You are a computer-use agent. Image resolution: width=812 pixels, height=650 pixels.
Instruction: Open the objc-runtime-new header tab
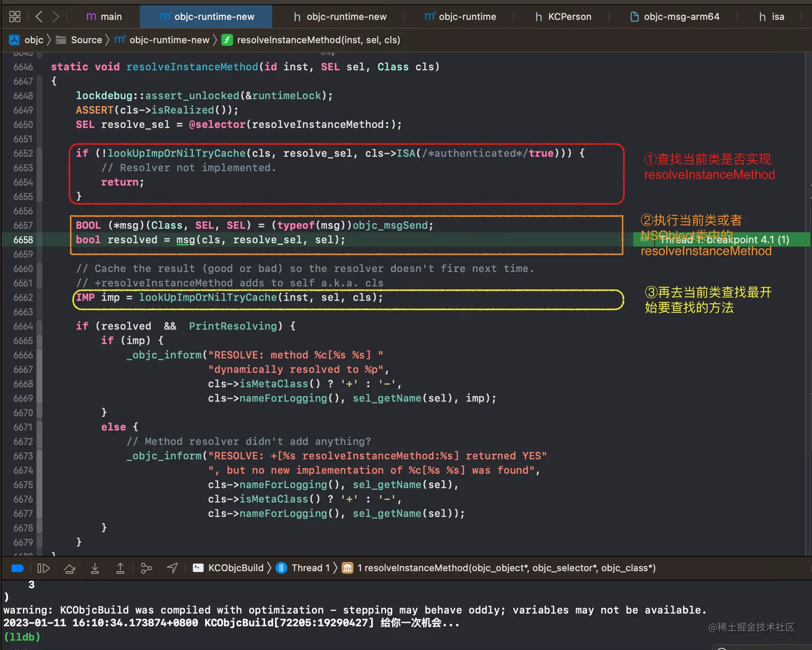pos(340,17)
